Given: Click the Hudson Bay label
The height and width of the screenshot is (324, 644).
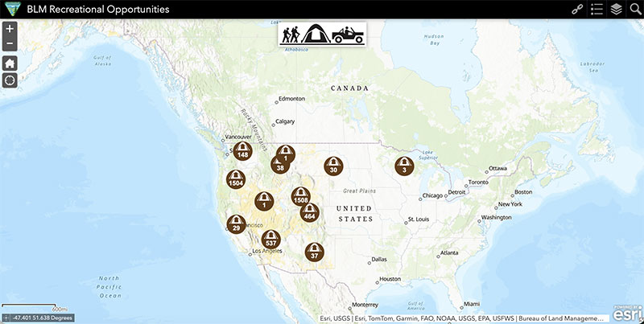Looking at the screenshot, I should [x=434, y=39].
